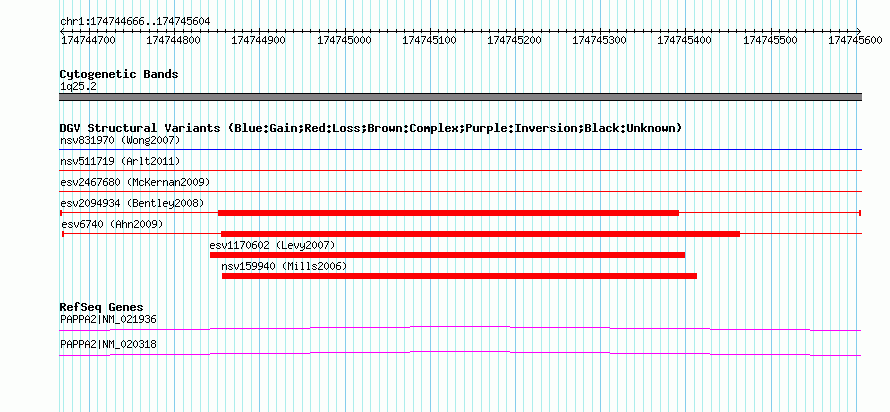The height and width of the screenshot is (412, 890).
Task: Click ruler tick label 174744700
Action: coord(88,40)
